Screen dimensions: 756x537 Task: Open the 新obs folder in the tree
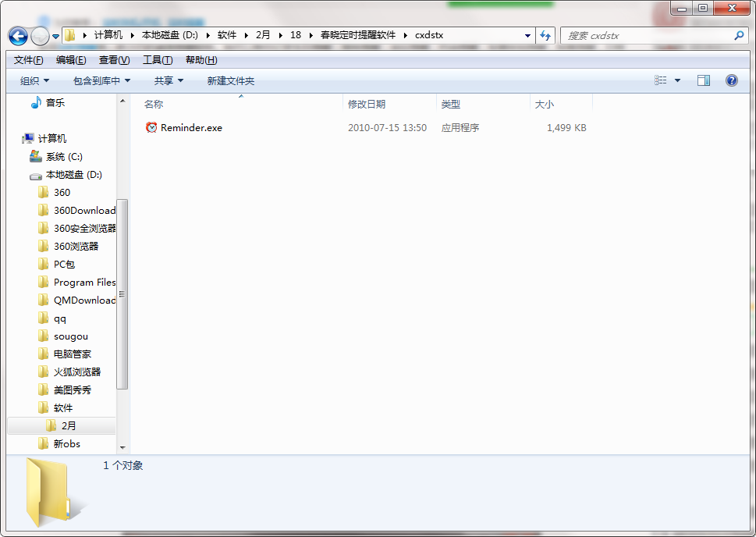tap(66, 444)
